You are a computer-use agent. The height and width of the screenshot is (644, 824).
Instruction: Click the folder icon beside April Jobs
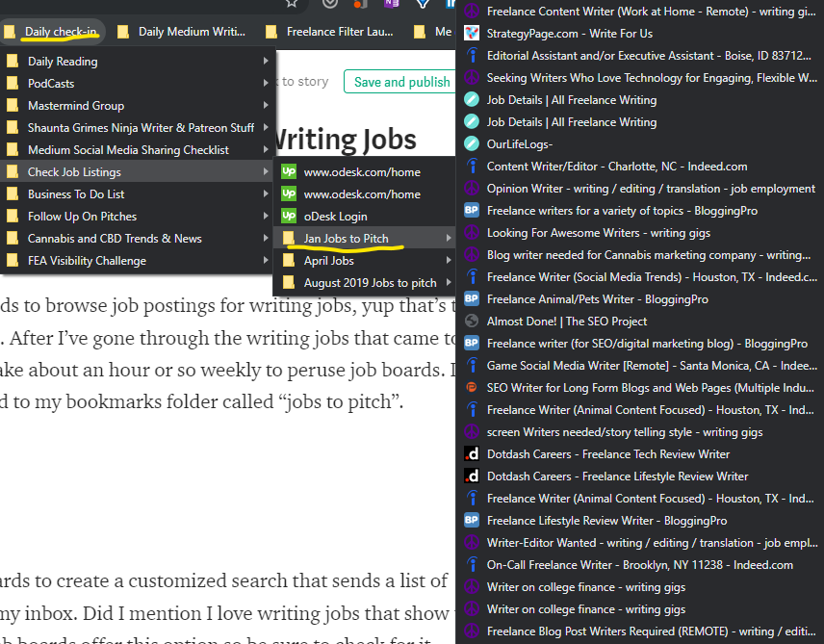point(289,260)
